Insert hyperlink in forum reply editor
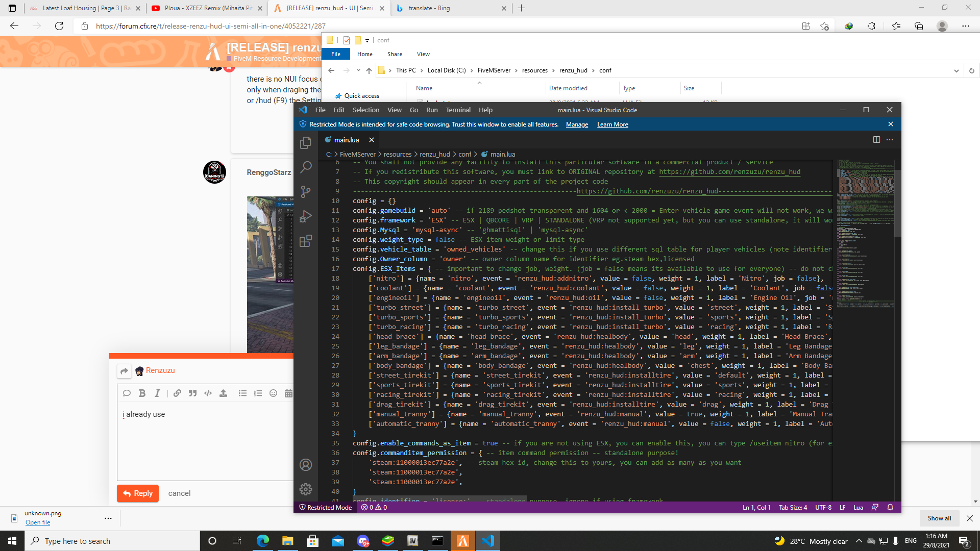The width and height of the screenshot is (980, 551). tap(177, 393)
